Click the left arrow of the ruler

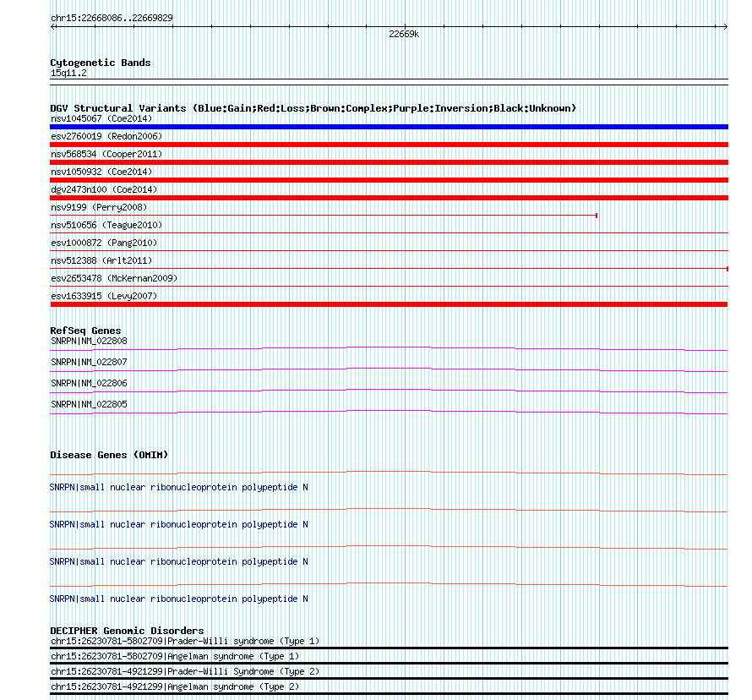52,27
